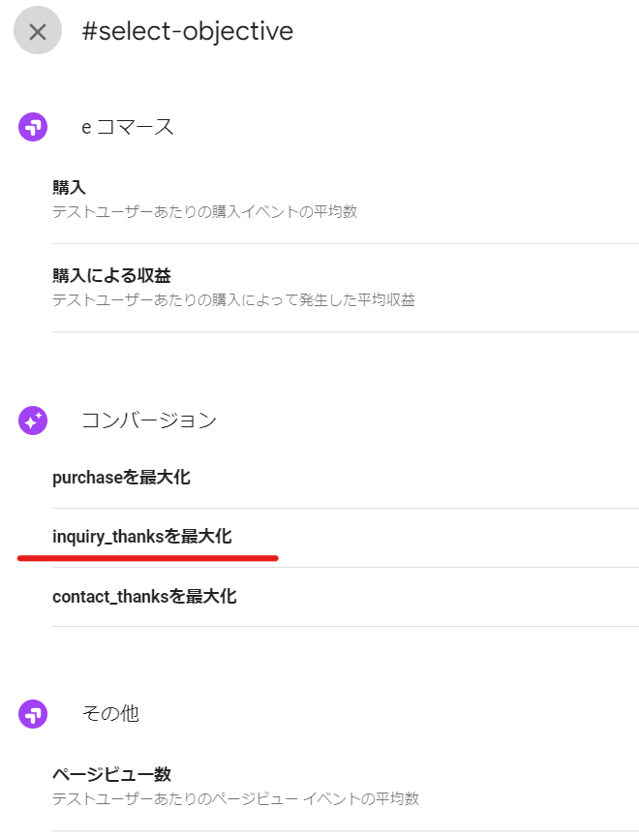This screenshot has width=639, height=840.
Task: Click the red underline below inquiry_thanks
Action: [x=147, y=558]
